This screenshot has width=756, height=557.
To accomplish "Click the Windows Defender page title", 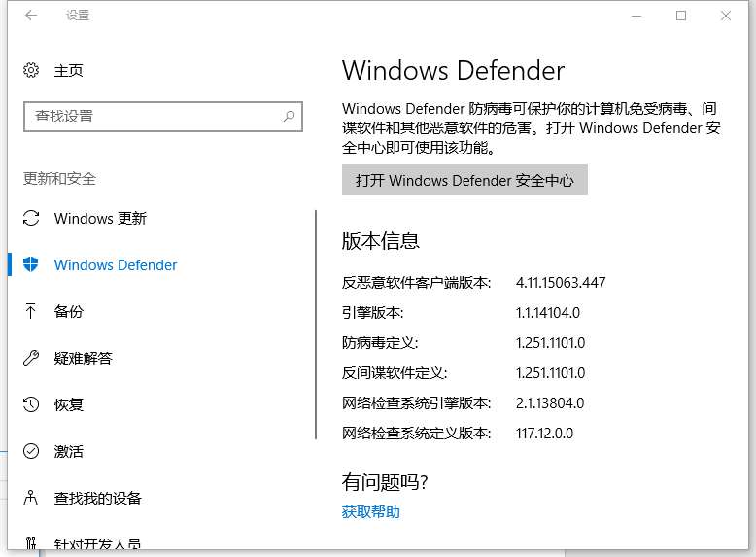I will pyautogui.click(x=453, y=70).
